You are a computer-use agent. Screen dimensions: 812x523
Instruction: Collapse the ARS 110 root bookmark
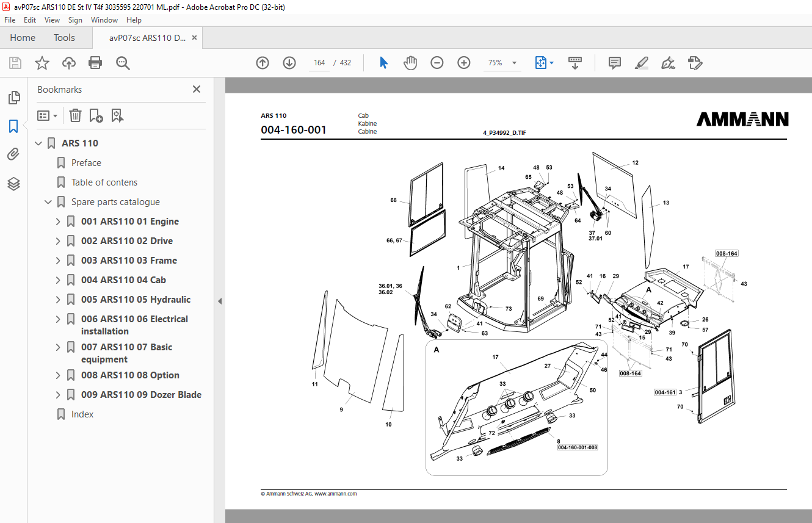(38, 143)
